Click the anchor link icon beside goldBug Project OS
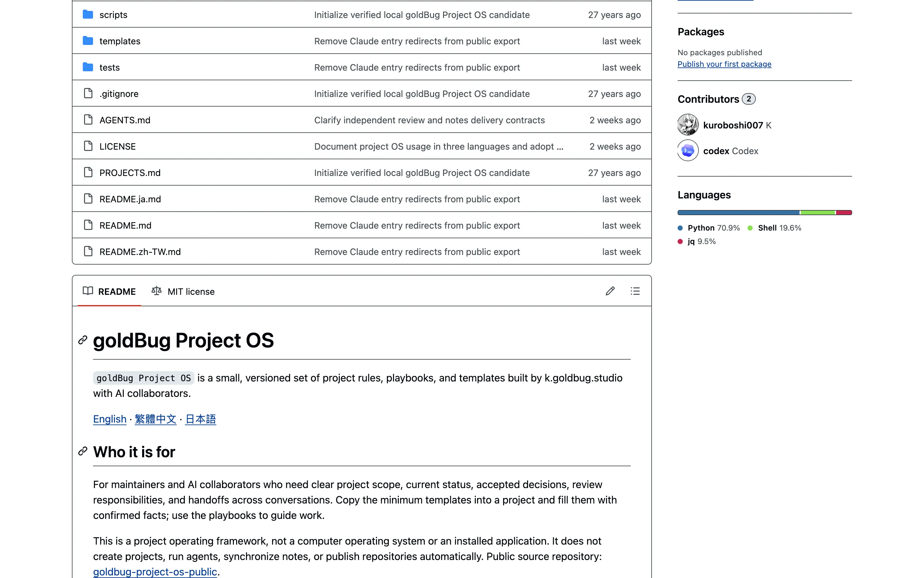The height and width of the screenshot is (578, 924). (x=83, y=340)
